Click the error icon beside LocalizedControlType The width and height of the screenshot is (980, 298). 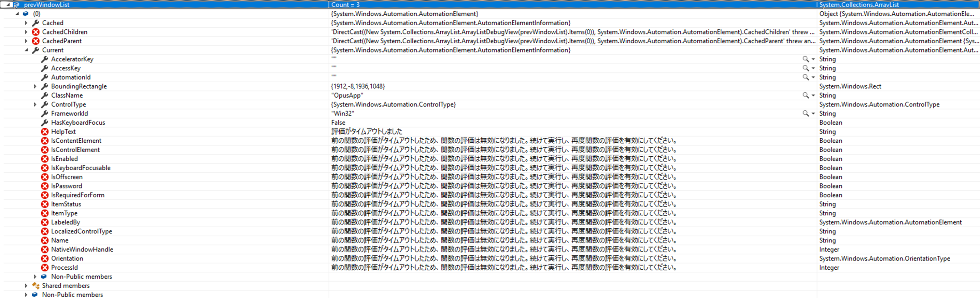point(45,231)
